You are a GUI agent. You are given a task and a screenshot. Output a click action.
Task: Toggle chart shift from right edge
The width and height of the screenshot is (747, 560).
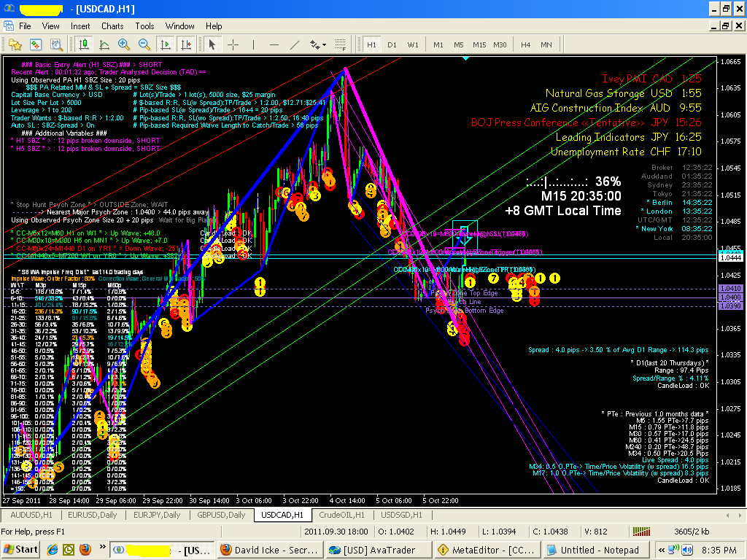click(185, 44)
